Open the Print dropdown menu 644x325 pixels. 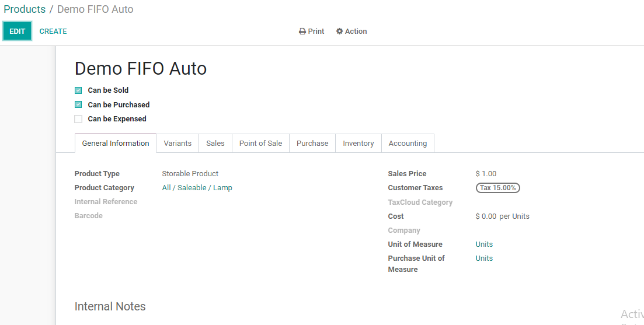[x=312, y=32]
